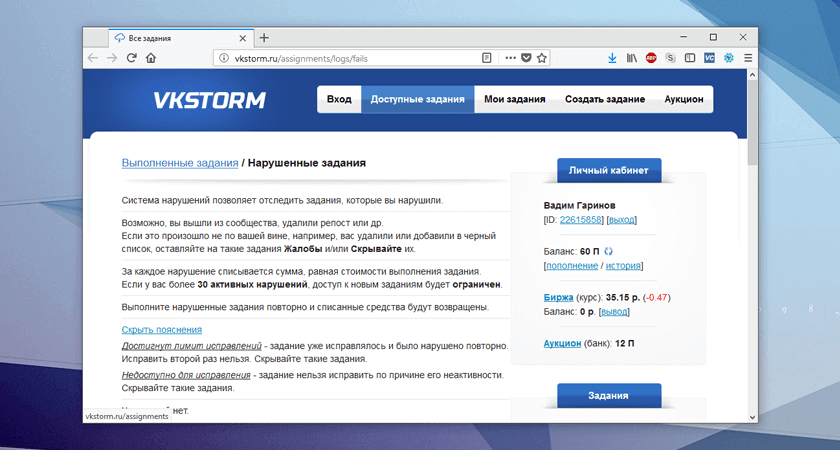Open the downloads panel
This screenshot has height=450, width=840.
[x=612, y=58]
